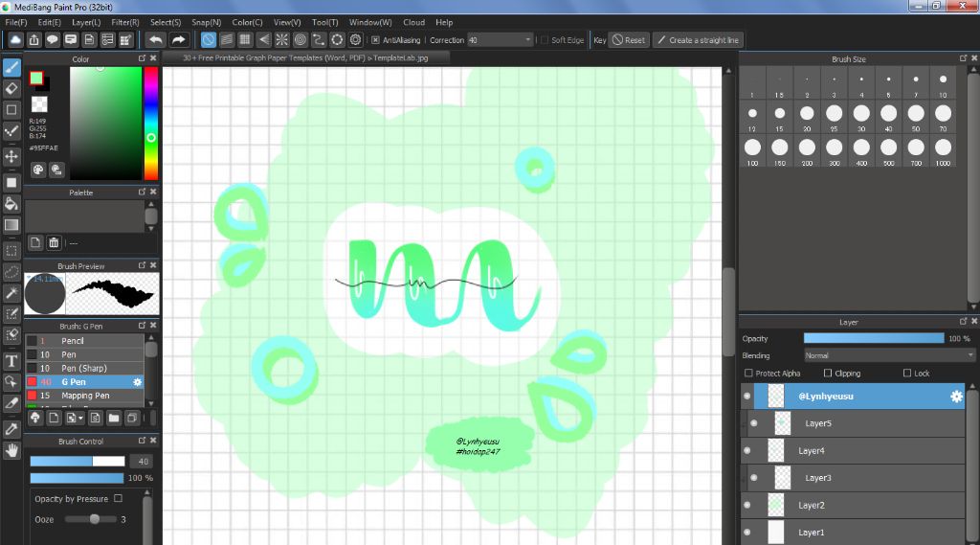Open the add-brush dropdown arrow
Screen dimensions: 980x545
[80, 418]
